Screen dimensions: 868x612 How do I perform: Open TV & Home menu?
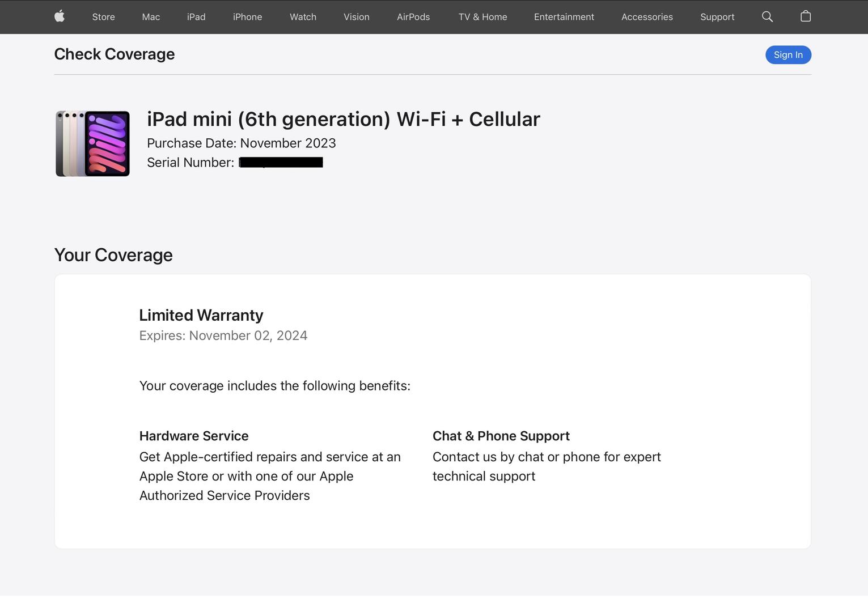pos(483,17)
